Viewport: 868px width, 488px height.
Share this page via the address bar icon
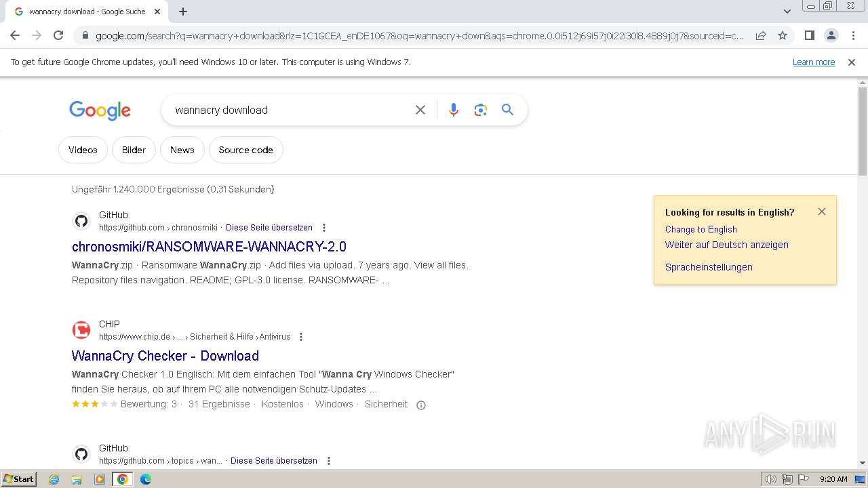761,35
